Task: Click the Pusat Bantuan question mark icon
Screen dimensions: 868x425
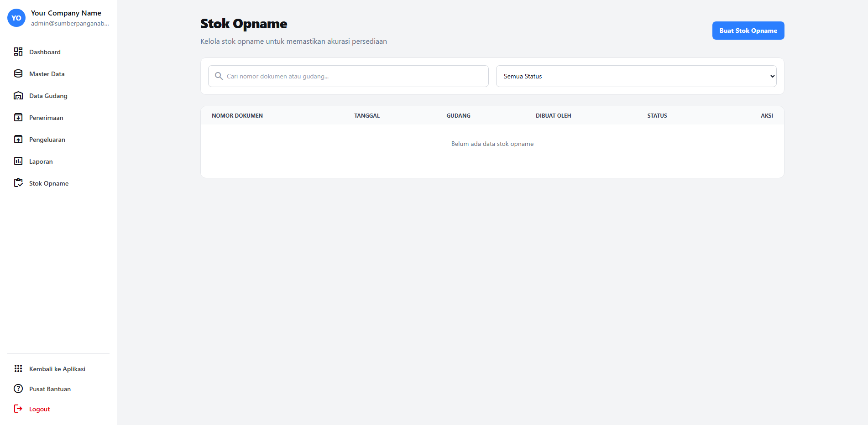Action: click(x=18, y=389)
